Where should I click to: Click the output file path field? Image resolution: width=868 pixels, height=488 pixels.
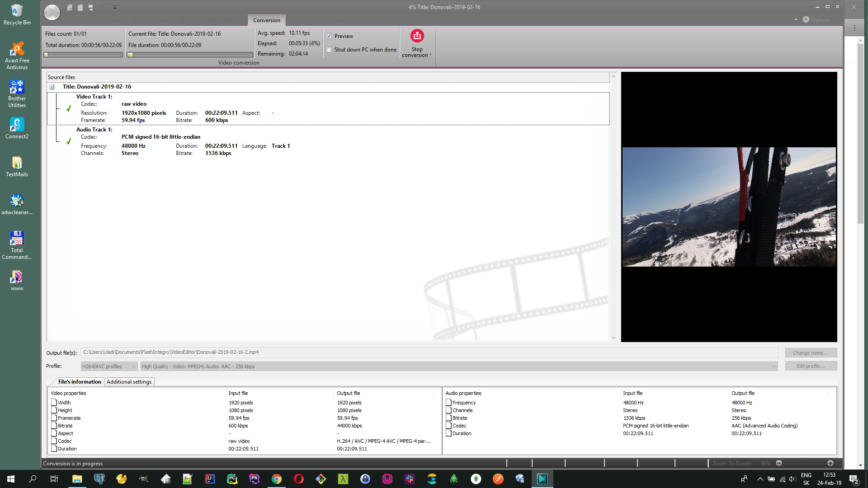(429, 352)
